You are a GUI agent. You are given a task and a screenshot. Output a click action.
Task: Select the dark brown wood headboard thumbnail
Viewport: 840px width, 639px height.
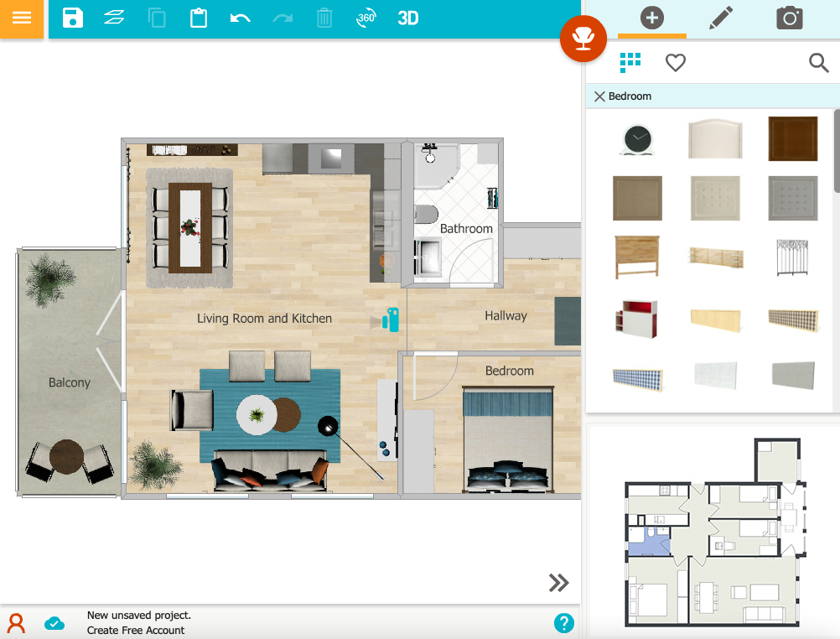point(792,138)
